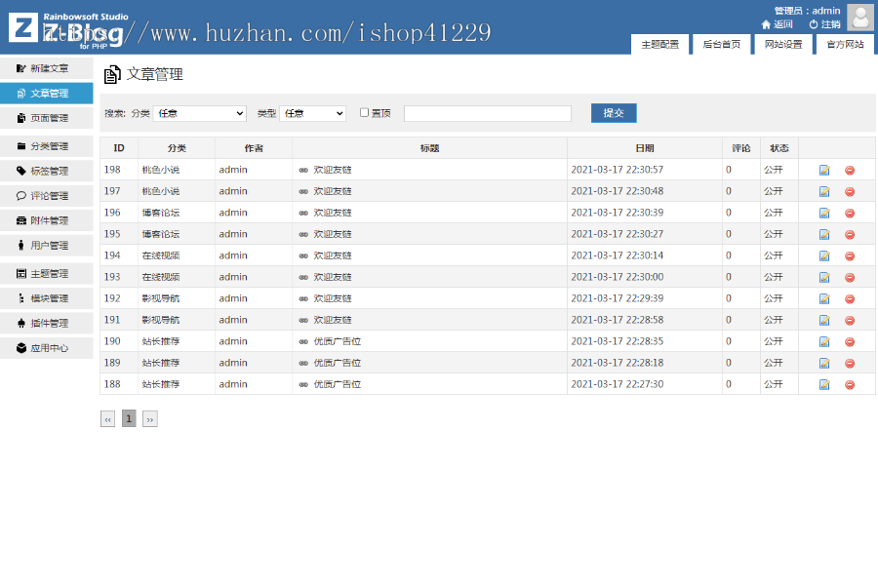Open editor for article 194
878x588 pixels.
[824, 255]
